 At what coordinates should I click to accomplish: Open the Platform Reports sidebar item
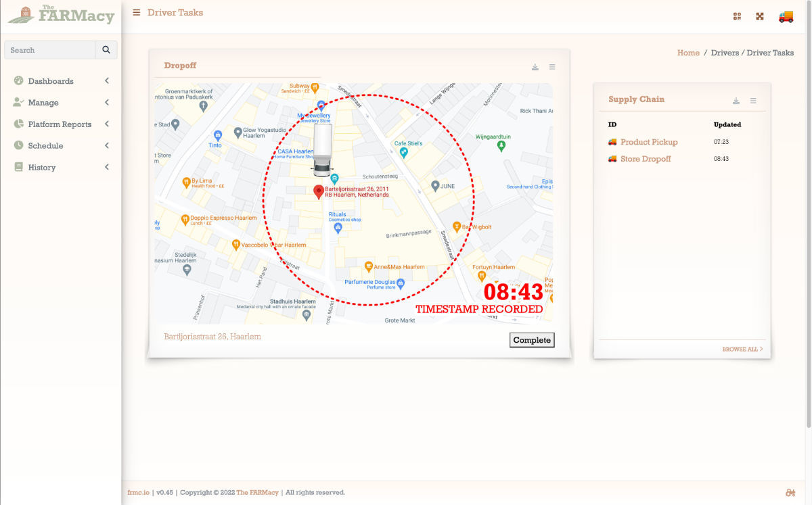pyautogui.click(x=61, y=124)
